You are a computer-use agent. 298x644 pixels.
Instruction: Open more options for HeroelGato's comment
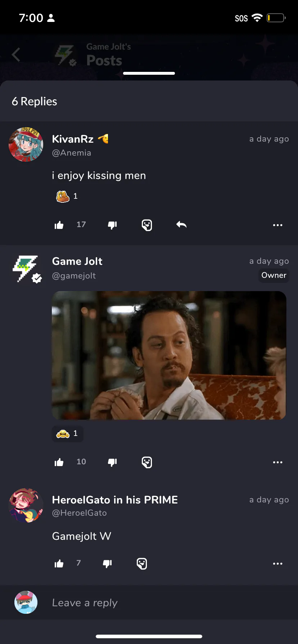tap(277, 563)
